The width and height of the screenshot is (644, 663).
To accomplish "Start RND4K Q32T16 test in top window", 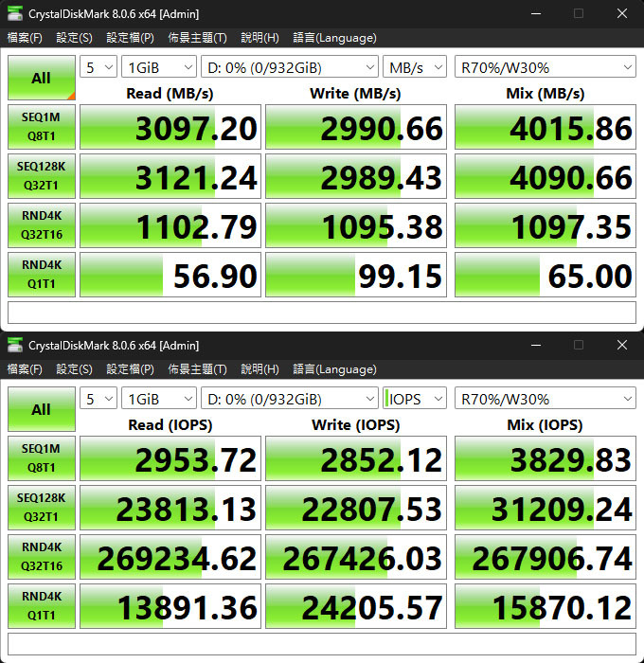I will click(42, 225).
